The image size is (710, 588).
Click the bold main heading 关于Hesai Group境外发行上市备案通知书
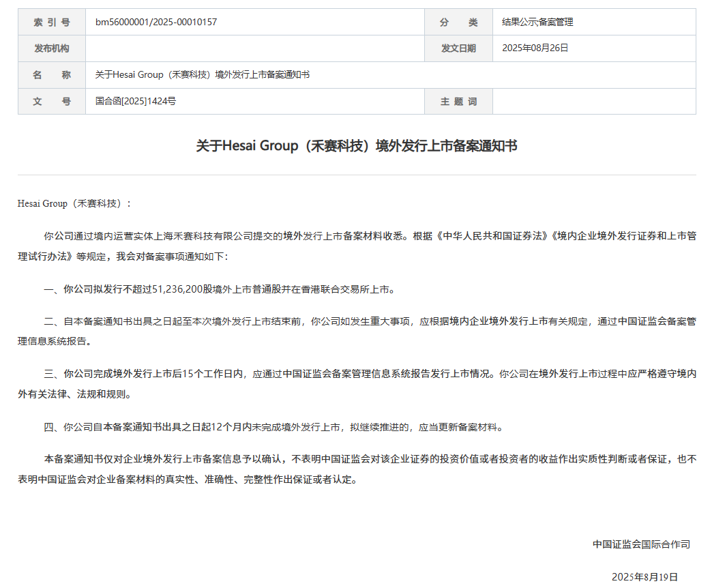pos(356,146)
